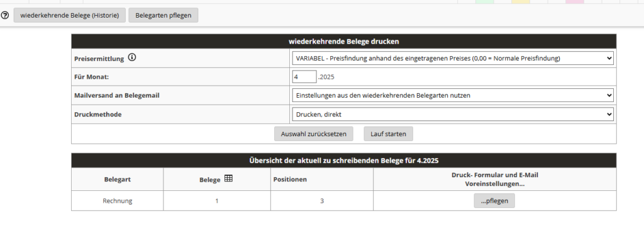Expand the Druckmethode dropdown

tap(453, 115)
